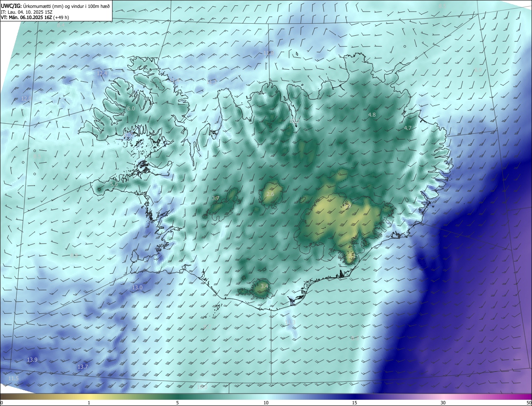Viewport: 532px width, 406px height.
Task: Click the 0 tick on the color scale
Action: click(x=2, y=403)
